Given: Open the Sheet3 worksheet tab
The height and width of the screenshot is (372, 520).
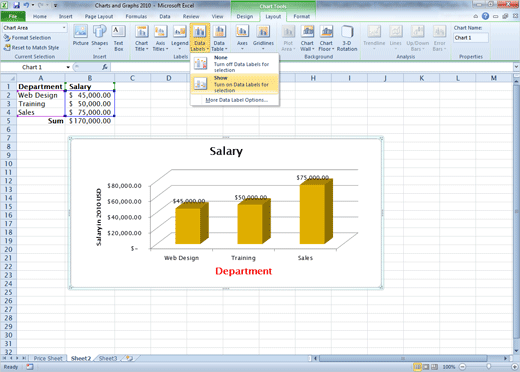Looking at the screenshot, I should pyautogui.click(x=108, y=358).
